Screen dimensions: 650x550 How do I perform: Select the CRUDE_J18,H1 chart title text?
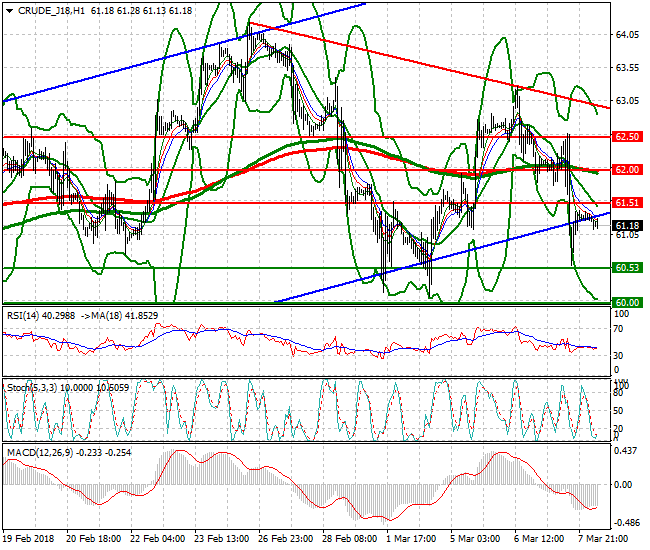click(x=51, y=11)
